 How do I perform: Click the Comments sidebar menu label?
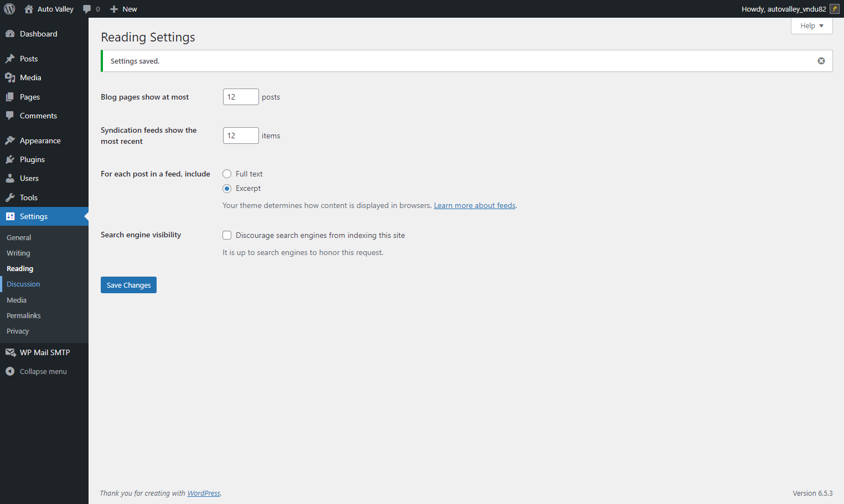coord(38,116)
